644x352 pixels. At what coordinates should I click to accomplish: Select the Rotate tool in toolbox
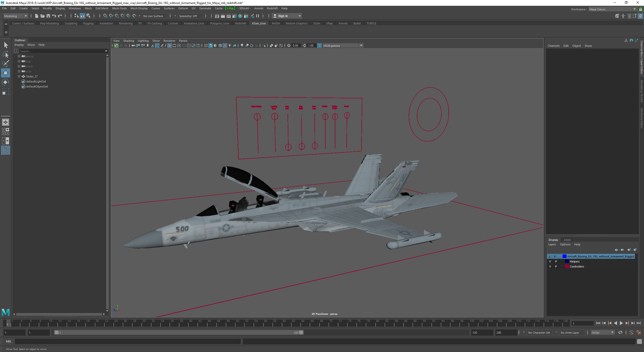pos(6,82)
